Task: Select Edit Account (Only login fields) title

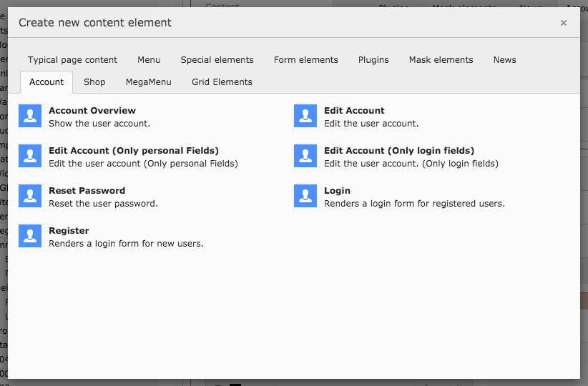Action: pos(399,151)
